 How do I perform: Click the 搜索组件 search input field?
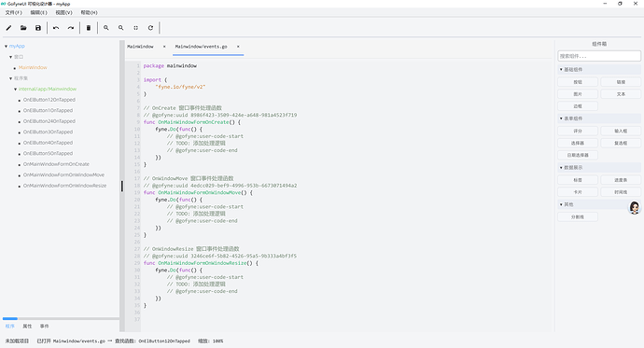599,56
